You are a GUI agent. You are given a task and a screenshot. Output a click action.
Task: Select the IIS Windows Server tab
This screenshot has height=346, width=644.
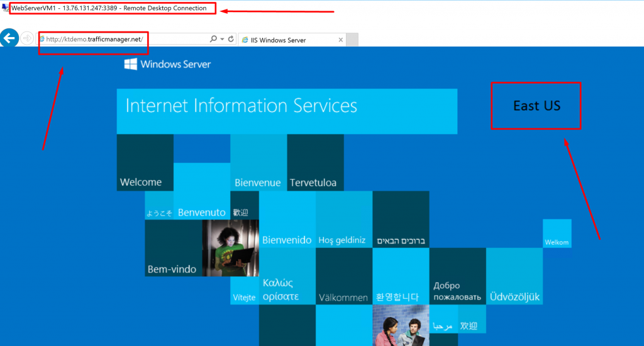[x=292, y=40]
